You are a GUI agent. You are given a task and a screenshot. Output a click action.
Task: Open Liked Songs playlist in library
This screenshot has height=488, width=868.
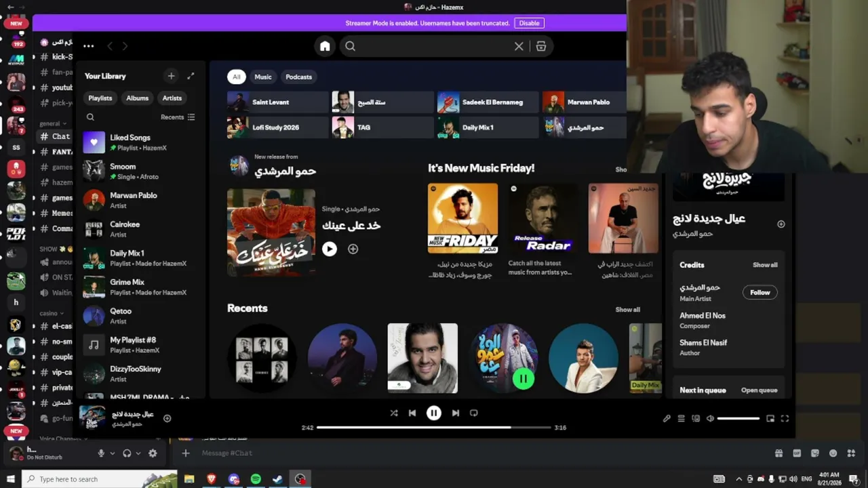[140, 142]
